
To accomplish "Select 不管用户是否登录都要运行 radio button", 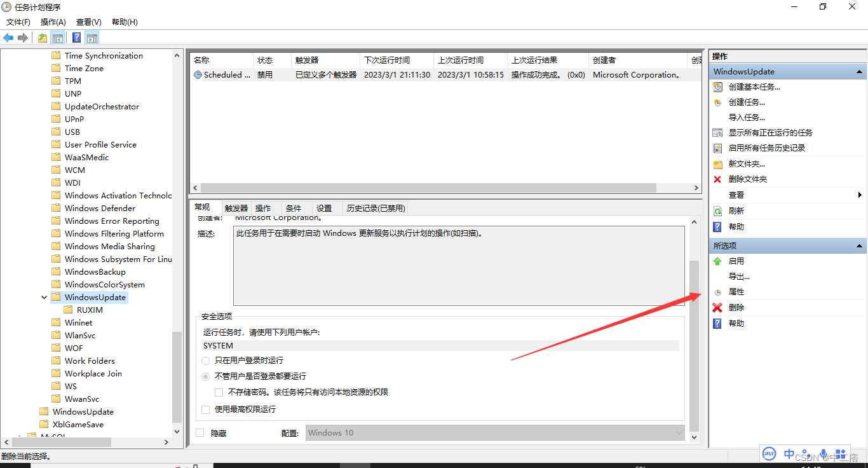I will [205, 376].
